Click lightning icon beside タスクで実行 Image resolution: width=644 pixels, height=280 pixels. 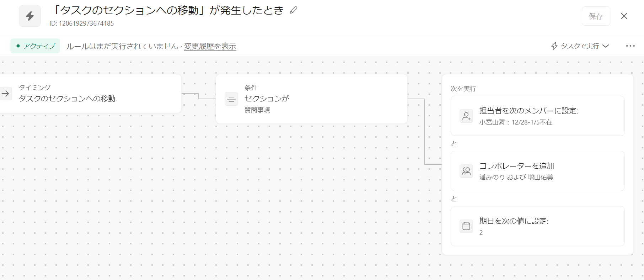point(554,46)
